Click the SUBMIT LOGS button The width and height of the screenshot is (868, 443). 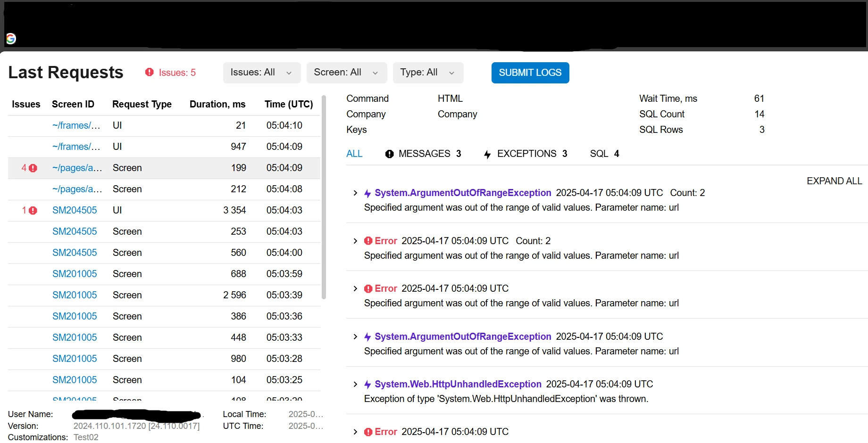point(530,73)
